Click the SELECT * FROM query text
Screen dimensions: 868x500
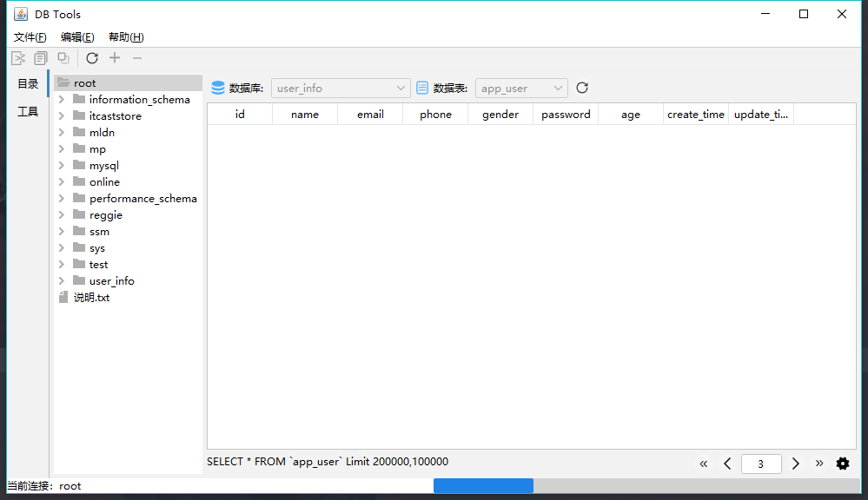pos(328,461)
